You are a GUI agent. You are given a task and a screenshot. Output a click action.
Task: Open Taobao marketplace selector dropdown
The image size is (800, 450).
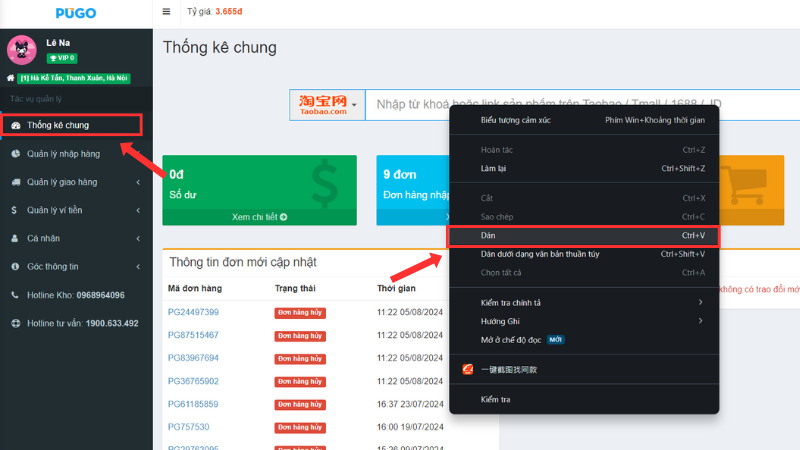click(327, 104)
